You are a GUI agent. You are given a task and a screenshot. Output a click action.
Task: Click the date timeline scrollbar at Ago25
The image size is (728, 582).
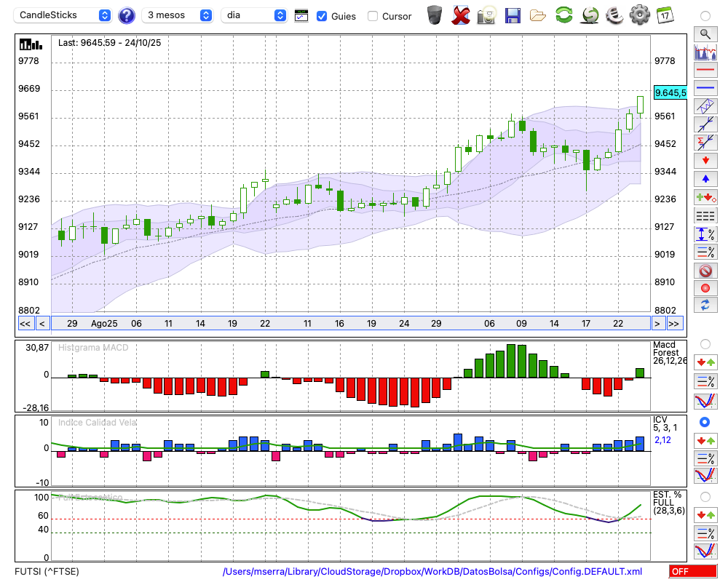click(x=104, y=323)
